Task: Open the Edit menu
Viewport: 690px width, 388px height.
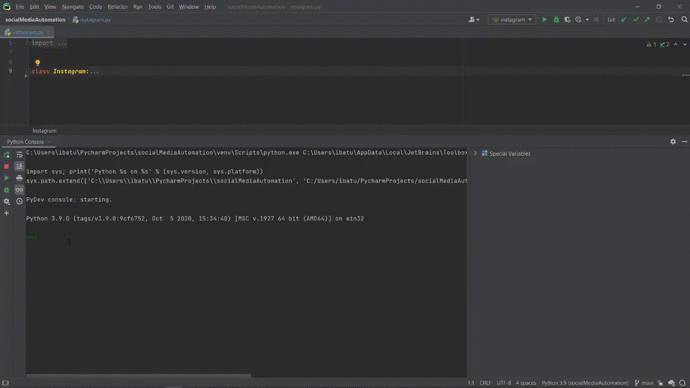Action: point(34,7)
